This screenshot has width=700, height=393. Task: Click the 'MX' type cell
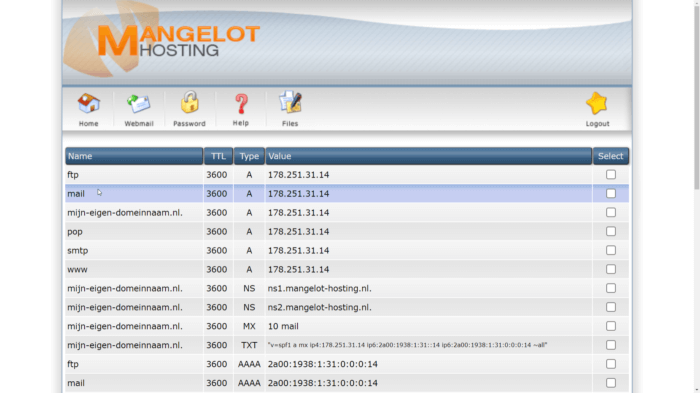click(x=249, y=326)
